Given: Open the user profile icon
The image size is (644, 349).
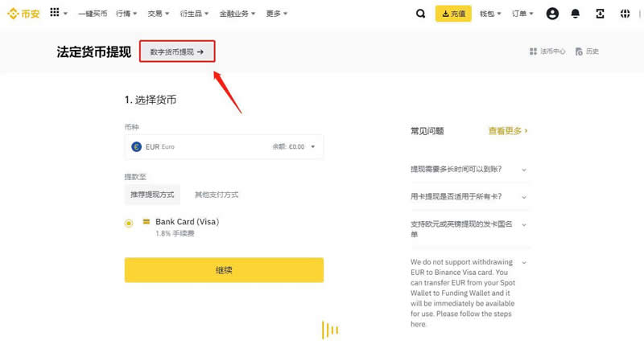Looking at the screenshot, I should 552,14.
